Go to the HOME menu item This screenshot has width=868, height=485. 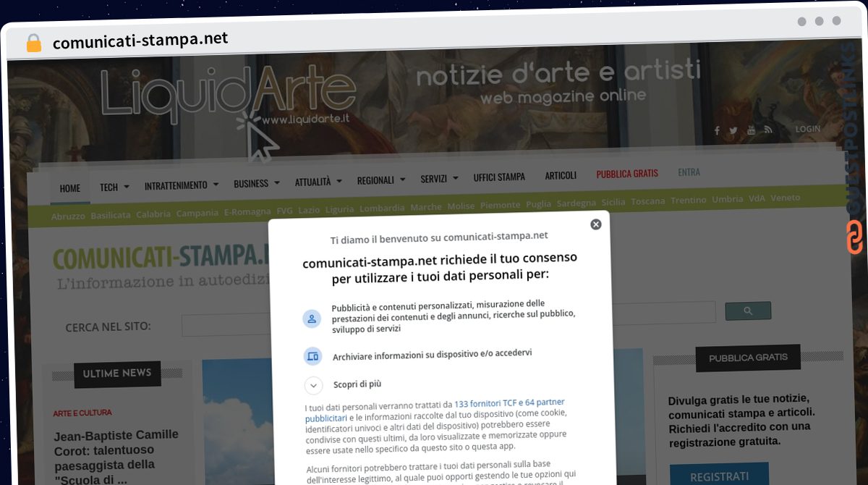[x=70, y=188]
